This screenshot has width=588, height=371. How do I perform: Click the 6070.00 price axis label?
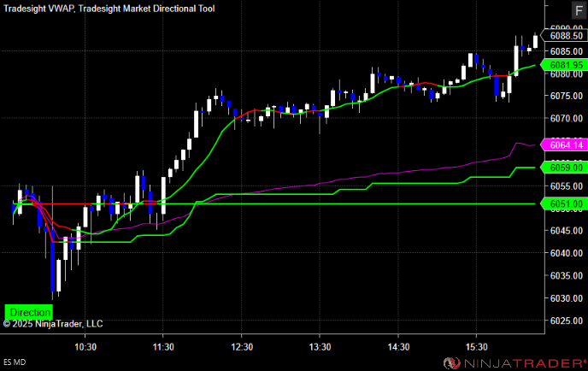tap(567, 119)
